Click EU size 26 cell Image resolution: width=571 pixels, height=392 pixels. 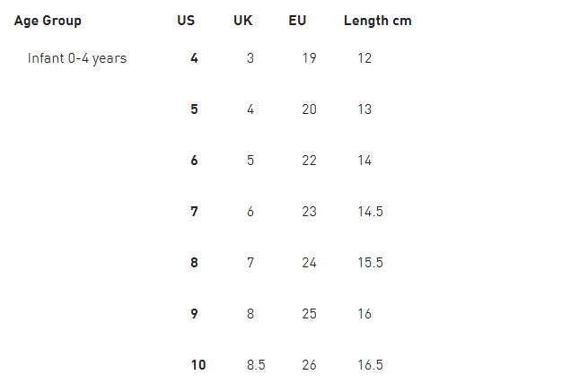point(309,365)
